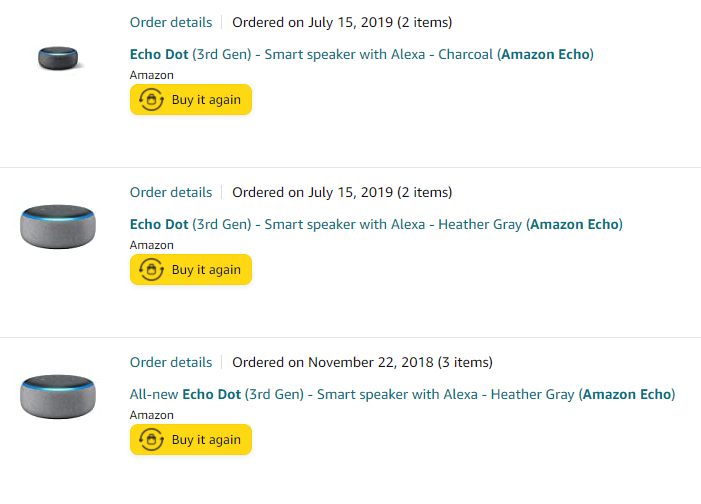Click the reorder bag icon for All-new Echo Dot

152,439
